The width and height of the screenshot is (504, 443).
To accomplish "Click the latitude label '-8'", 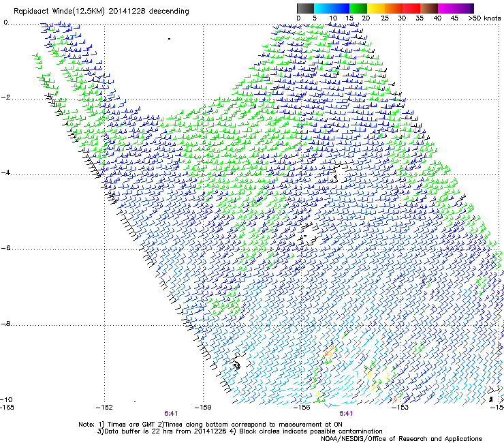I will pyautogui.click(x=5, y=324).
